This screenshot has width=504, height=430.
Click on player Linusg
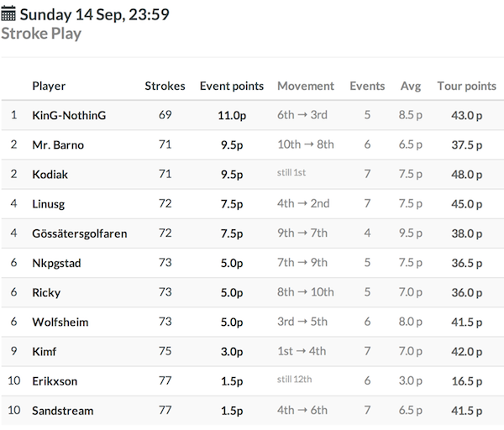(48, 204)
